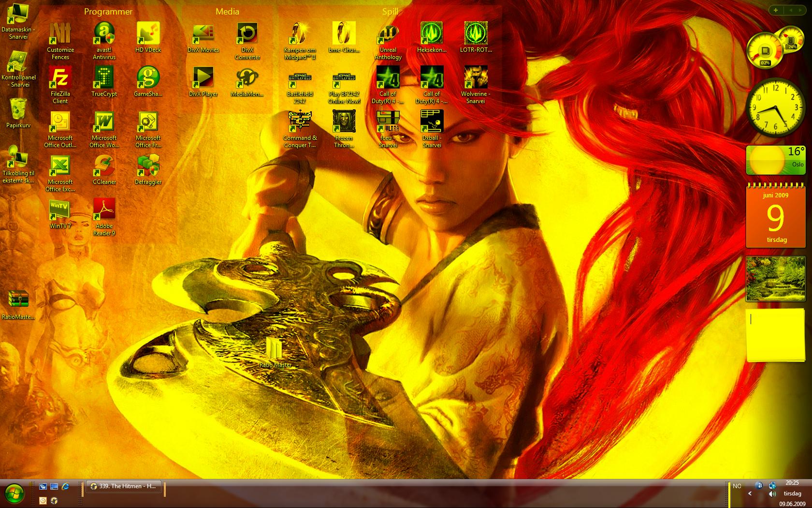Viewport: 812px width, 508px height.
Task: Launch the Frozen Throne game
Action: [x=344, y=129]
